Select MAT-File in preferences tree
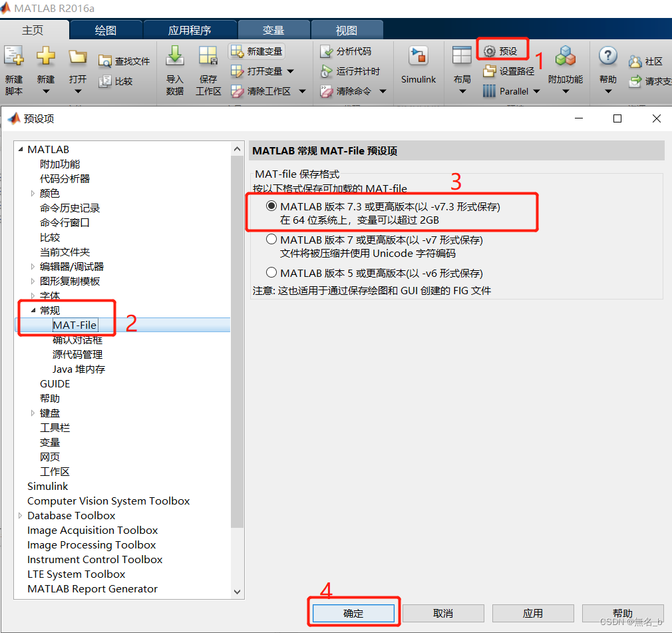Viewport: 672px width, 633px height. 75,325
